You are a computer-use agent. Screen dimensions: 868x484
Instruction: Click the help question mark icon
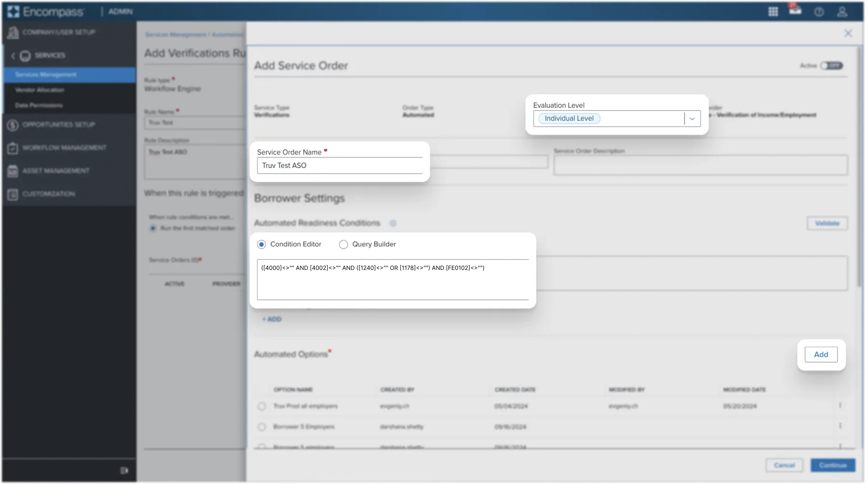click(x=819, y=12)
